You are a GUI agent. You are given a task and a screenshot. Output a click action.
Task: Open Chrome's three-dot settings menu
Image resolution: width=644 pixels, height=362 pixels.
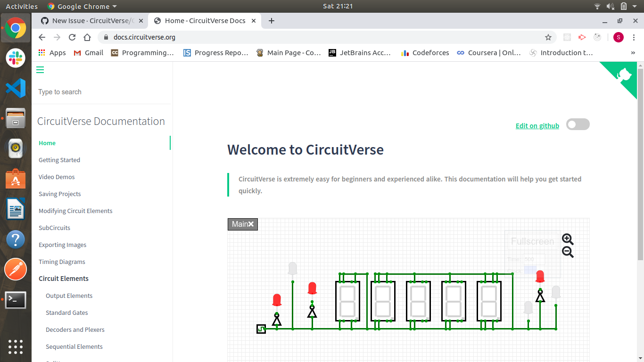(x=634, y=37)
